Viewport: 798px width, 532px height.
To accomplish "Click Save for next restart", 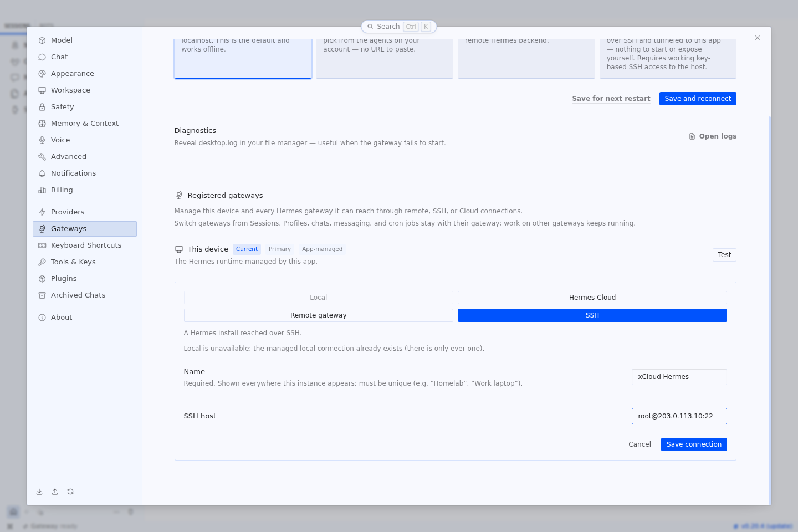I will tap(611, 99).
